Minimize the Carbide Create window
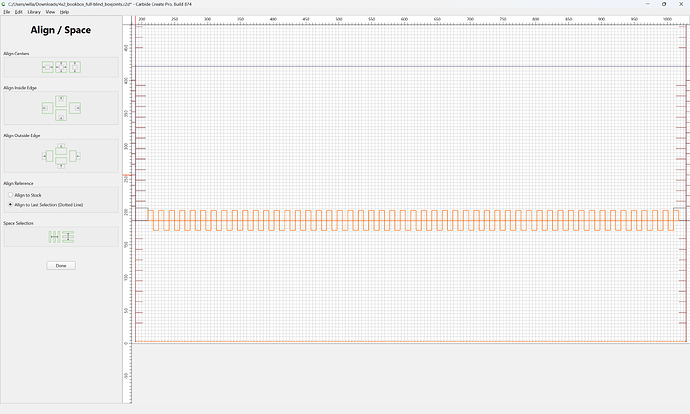Viewport: 690px width, 414px height. [x=647, y=4]
